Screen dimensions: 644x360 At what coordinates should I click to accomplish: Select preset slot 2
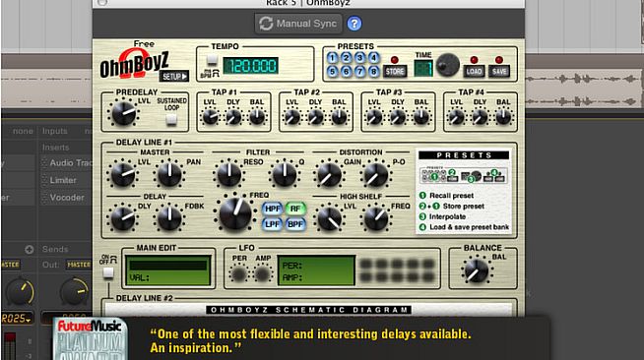pyautogui.click(x=347, y=58)
